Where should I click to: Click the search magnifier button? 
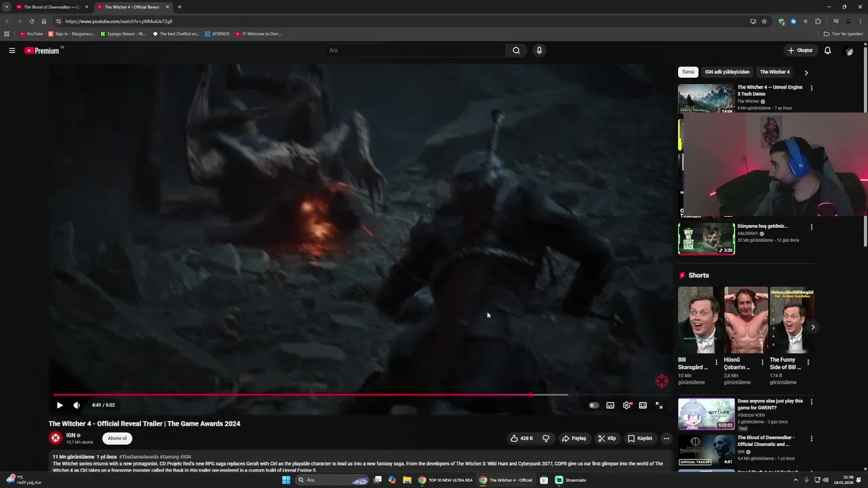tap(516, 50)
